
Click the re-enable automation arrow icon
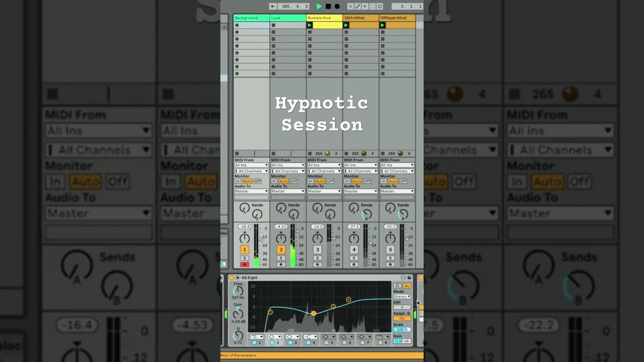365,7
